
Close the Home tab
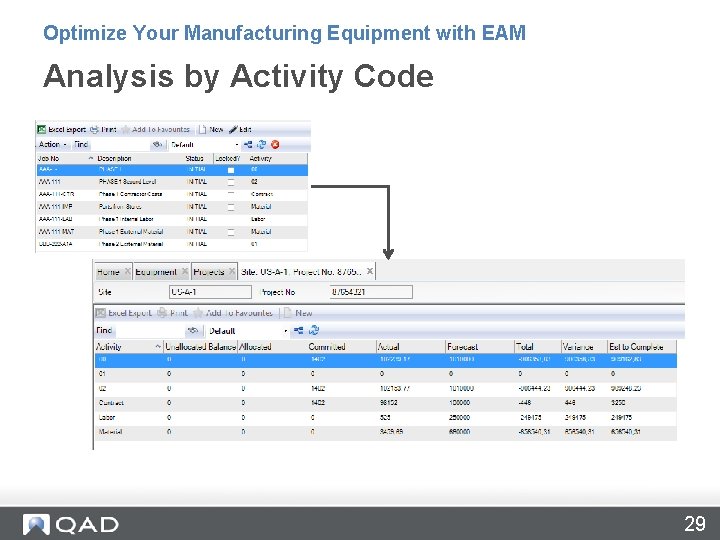tap(128, 271)
